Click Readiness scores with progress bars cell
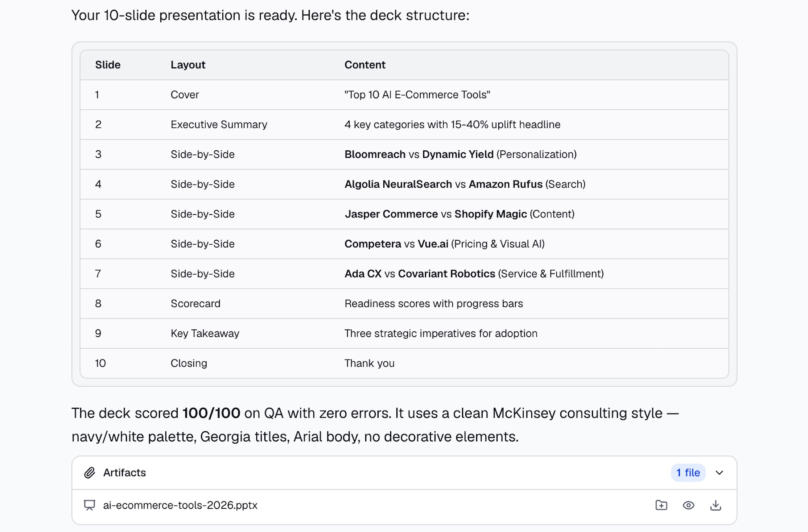Screen dimensions: 808x532 433,303
